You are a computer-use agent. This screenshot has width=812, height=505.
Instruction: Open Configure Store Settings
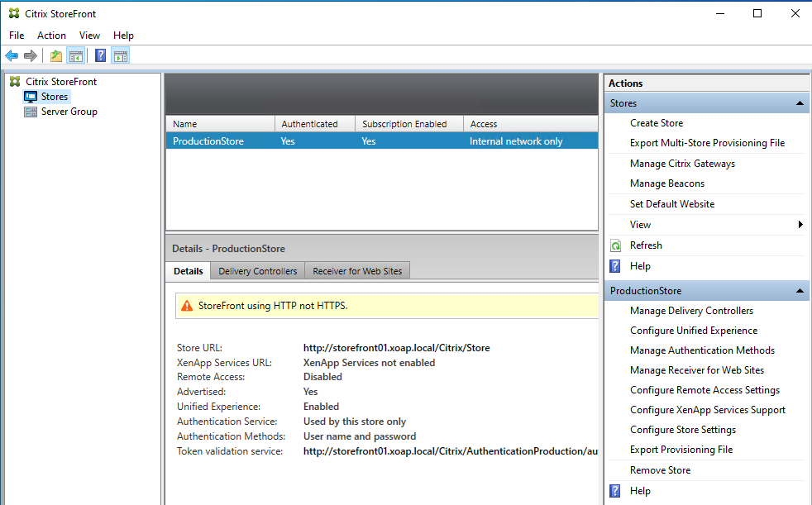(682, 430)
